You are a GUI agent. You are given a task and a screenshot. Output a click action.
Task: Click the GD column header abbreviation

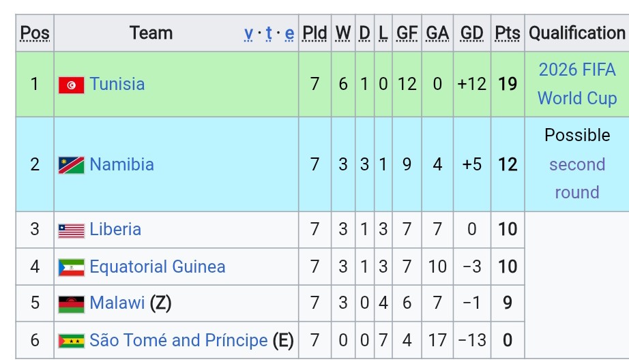472,33
